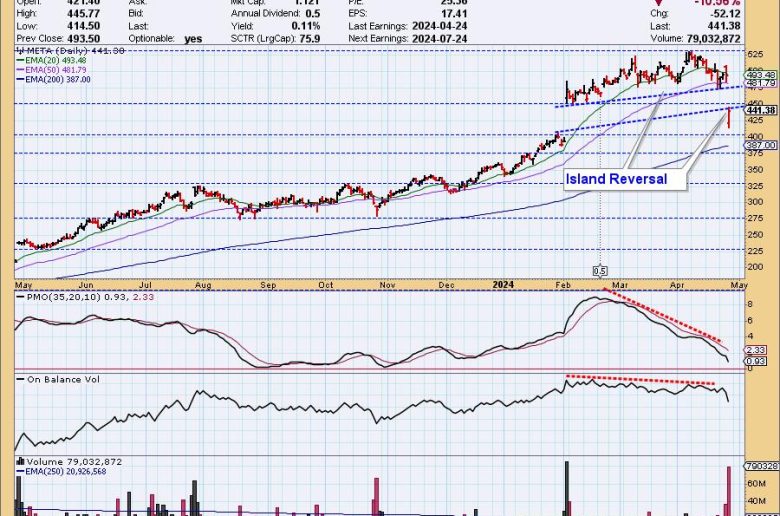Click the tall early-February volume spike bar
The height and width of the screenshot is (516, 780).
(x=567, y=489)
